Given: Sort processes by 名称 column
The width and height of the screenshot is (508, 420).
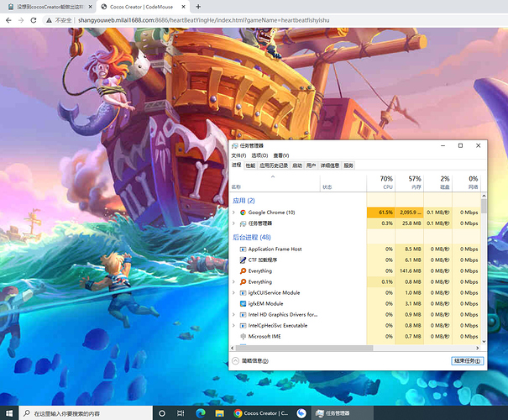Looking at the screenshot, I should point(275,183).
